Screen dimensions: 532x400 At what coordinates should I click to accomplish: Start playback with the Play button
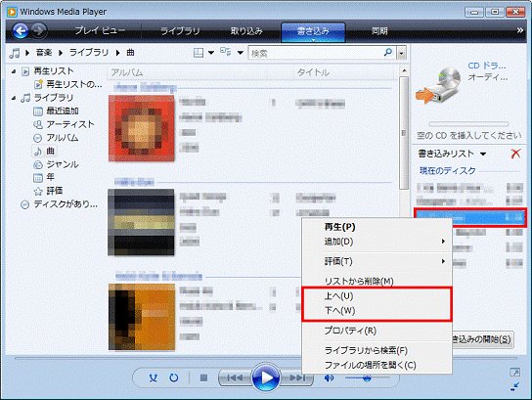click(266, 378)
